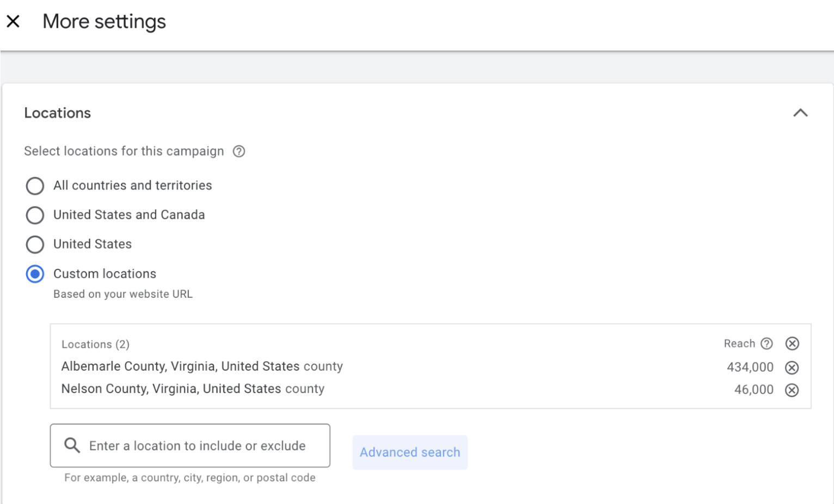Viewport: 834px width, 504px height.
Task: Select the Custom locations radio option
Action: click(x=35, y=274)
